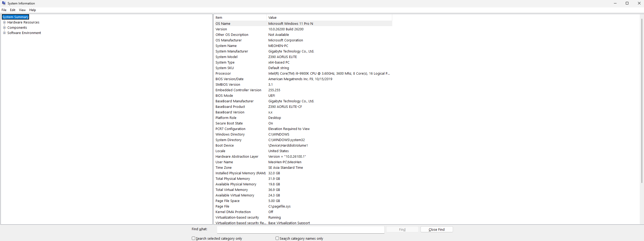Select the Embedded Controller Version row
The height and width of the screenshot is (241, 644).
[303, 90]
